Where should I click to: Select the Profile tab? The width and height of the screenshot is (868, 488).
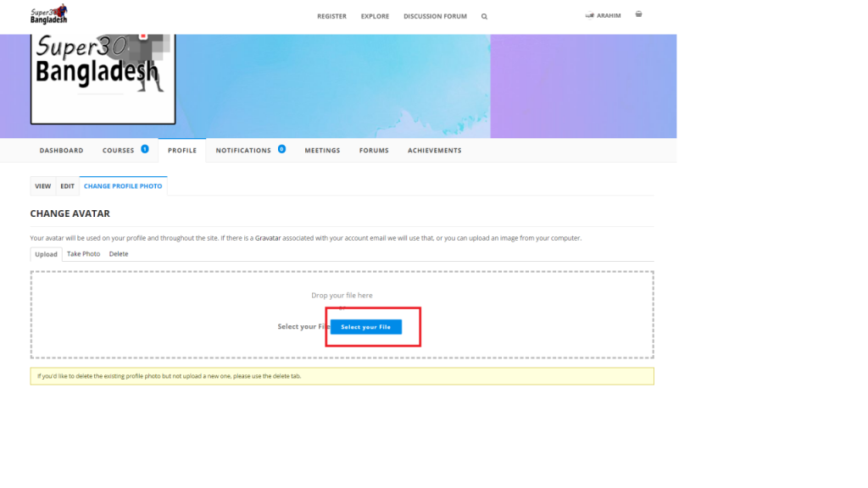[182, 151]
